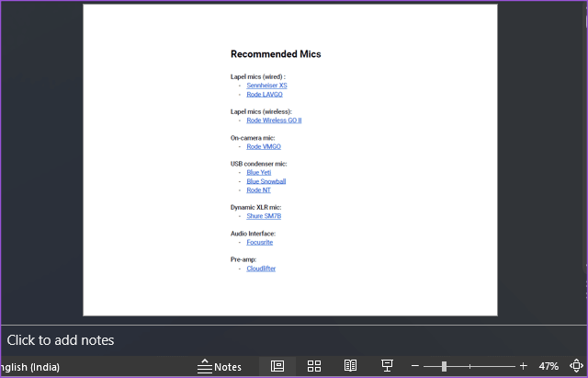Open the Rode Wireless GO II link
Screen dimensions: 588x378
pos(274,120)
